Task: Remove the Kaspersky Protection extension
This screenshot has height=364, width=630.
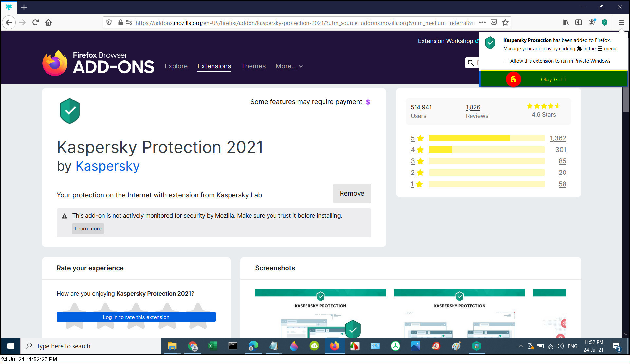Action: (352, 193)
